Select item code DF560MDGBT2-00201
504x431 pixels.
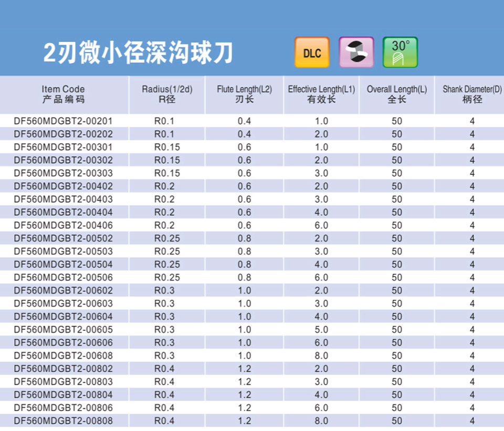(x=63, y=121)
